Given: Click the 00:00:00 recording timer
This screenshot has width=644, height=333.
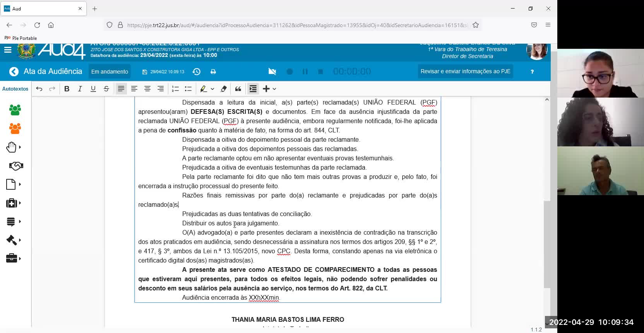Looking at the screenshot, I should tap(352, 72).
